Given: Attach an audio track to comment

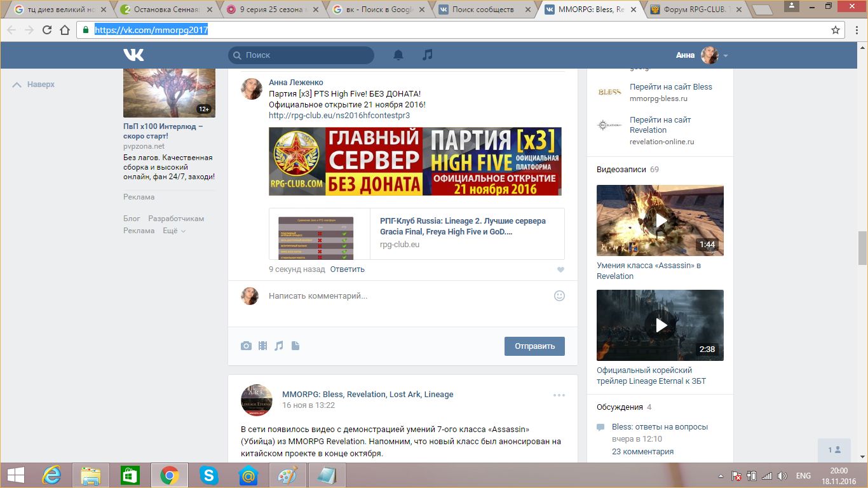Looking at the screenshot, I should coord(279,346).
